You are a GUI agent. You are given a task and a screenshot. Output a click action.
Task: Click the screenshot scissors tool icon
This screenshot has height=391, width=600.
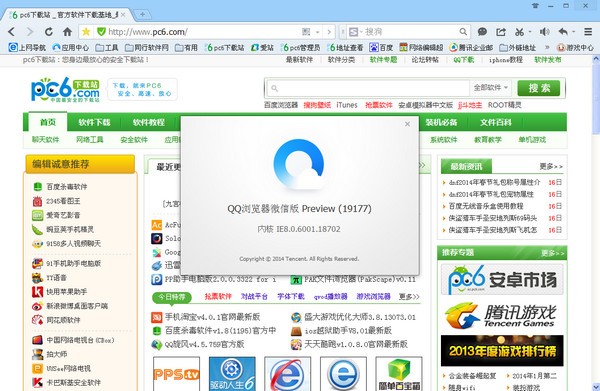519,32
